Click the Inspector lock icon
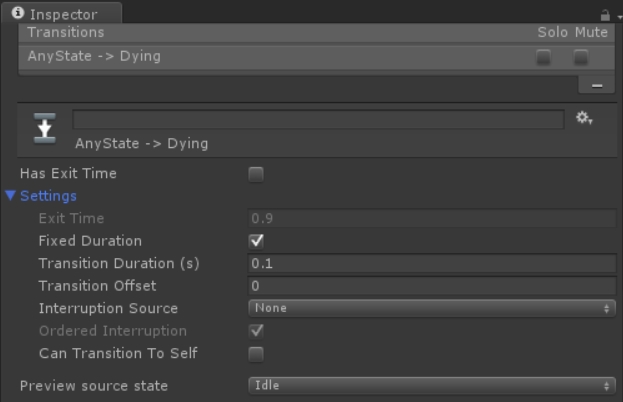 coord(605,15)
